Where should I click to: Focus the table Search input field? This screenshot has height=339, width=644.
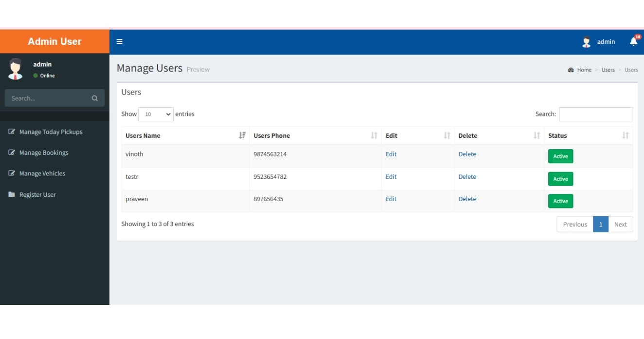point(596,114)
